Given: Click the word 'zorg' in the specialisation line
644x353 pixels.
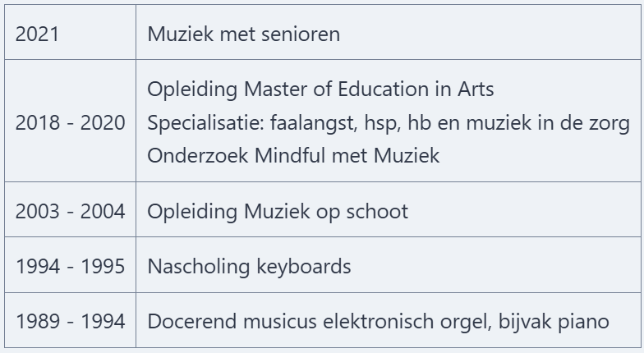Looking at the screenshot, I should [x=610, y=122].
